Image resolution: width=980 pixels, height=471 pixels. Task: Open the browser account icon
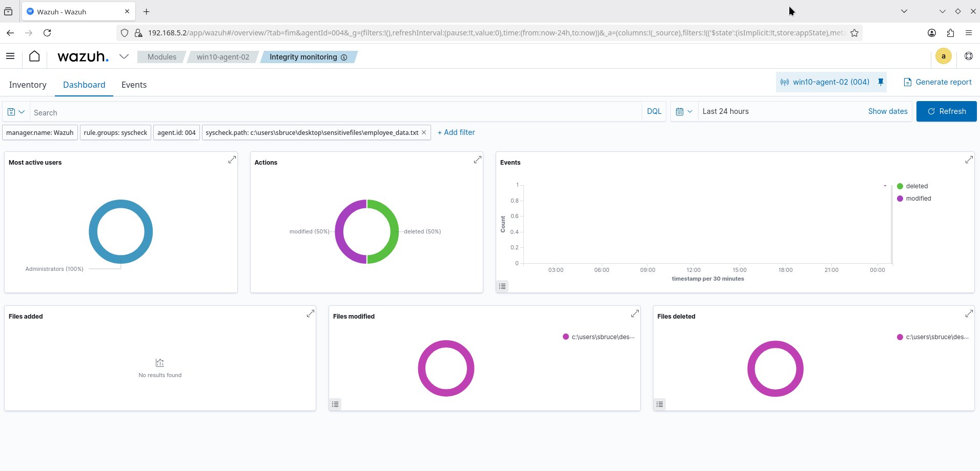pos(932,33)
